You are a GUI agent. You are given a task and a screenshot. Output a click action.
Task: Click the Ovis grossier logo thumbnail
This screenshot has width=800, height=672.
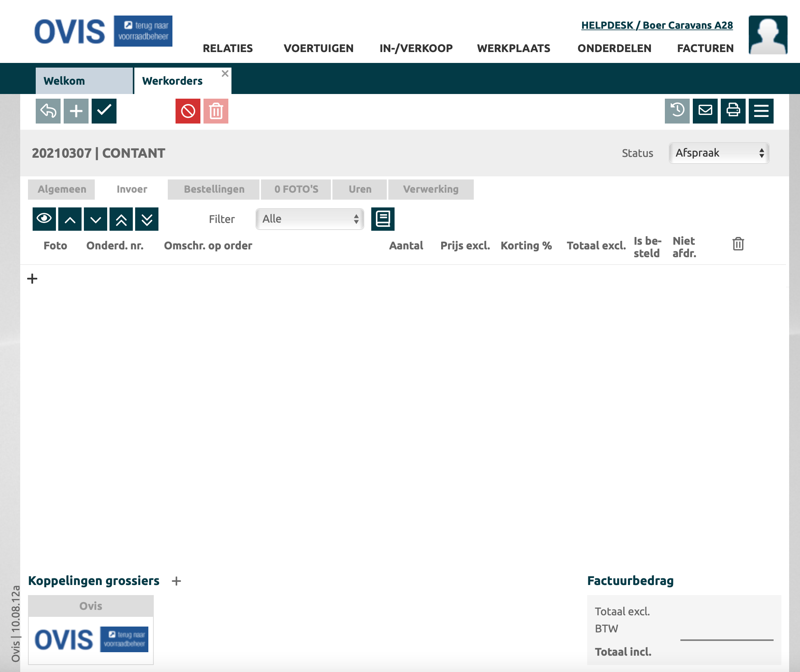(x=91, y=639)
